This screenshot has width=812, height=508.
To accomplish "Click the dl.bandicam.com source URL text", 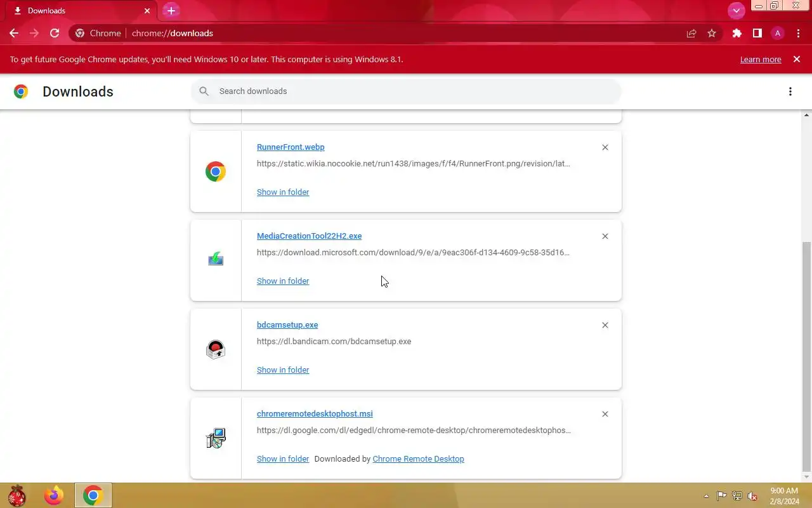I will coord(334,341).
